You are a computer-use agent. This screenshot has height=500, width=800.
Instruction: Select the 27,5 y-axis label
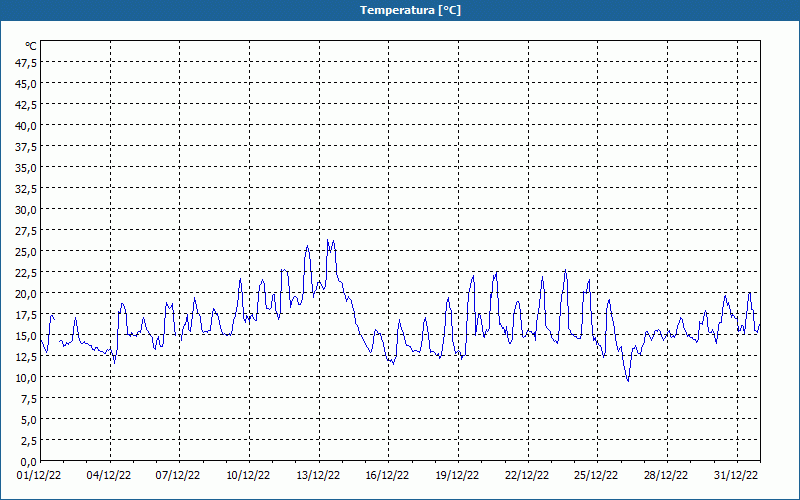point(27,231)
